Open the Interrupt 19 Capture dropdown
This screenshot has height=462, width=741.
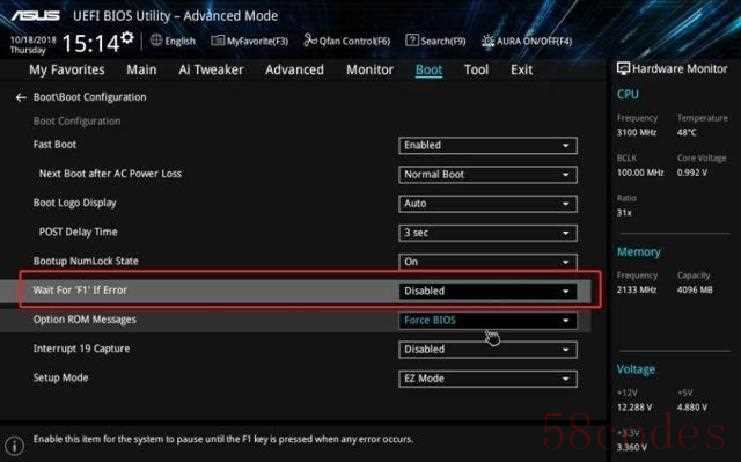tap(488, 350)
